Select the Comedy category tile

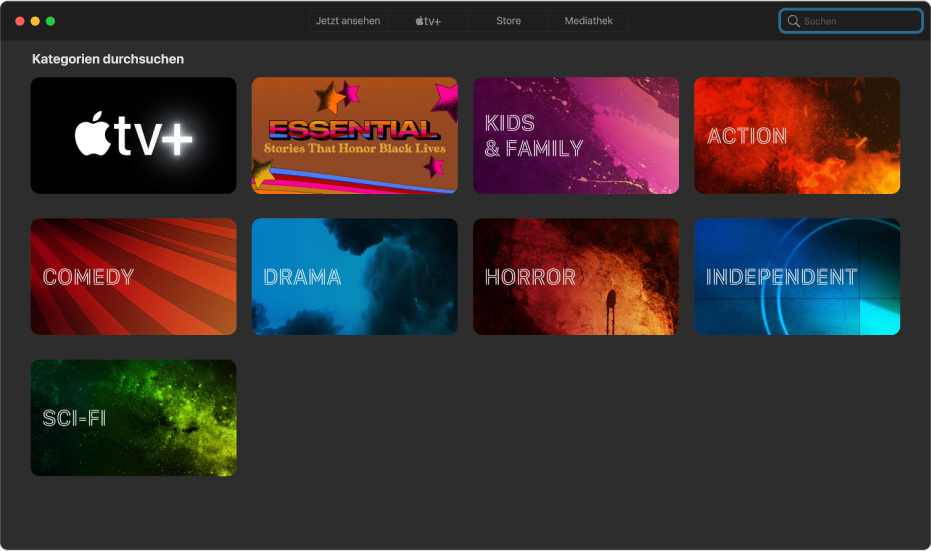[x=134, y=277]
